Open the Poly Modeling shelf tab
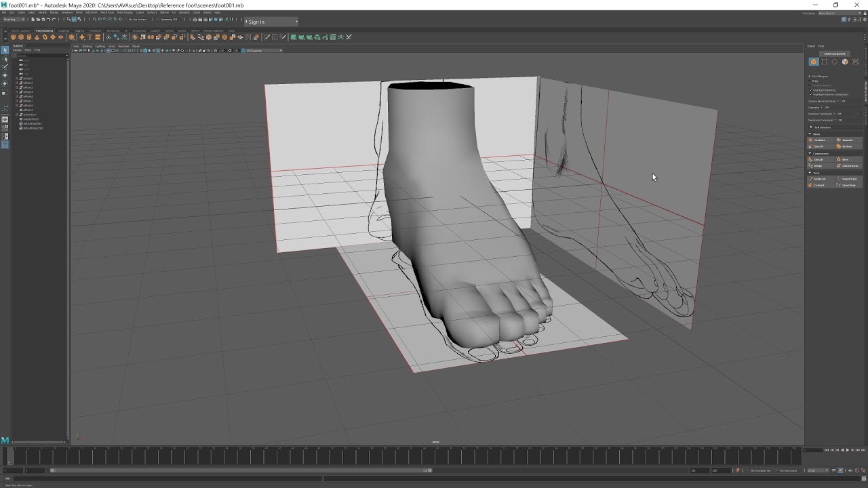The height and width of the screenshot is (488, 868). [44, 30]
